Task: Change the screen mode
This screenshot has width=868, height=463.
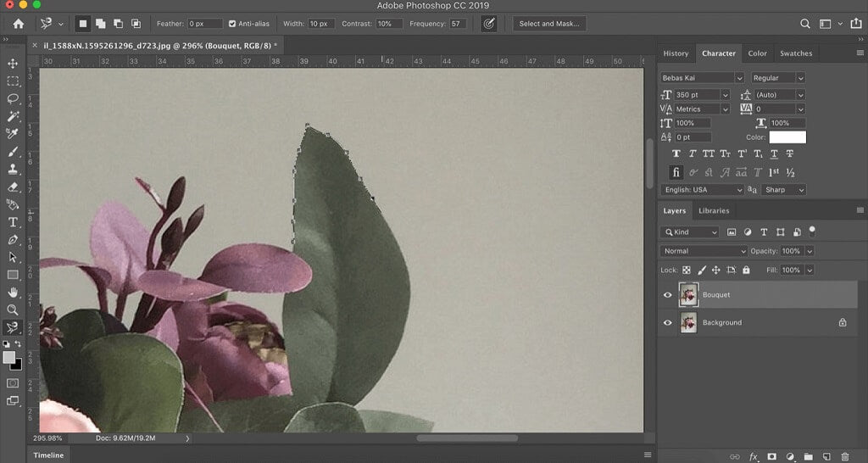Action: point(13,401)
